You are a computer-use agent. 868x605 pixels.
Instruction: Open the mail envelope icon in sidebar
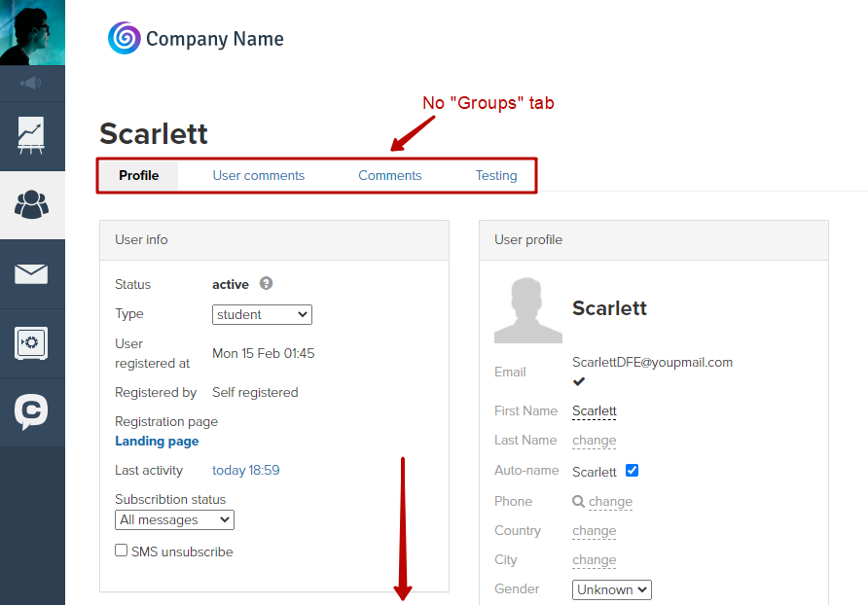pos(31,274)
